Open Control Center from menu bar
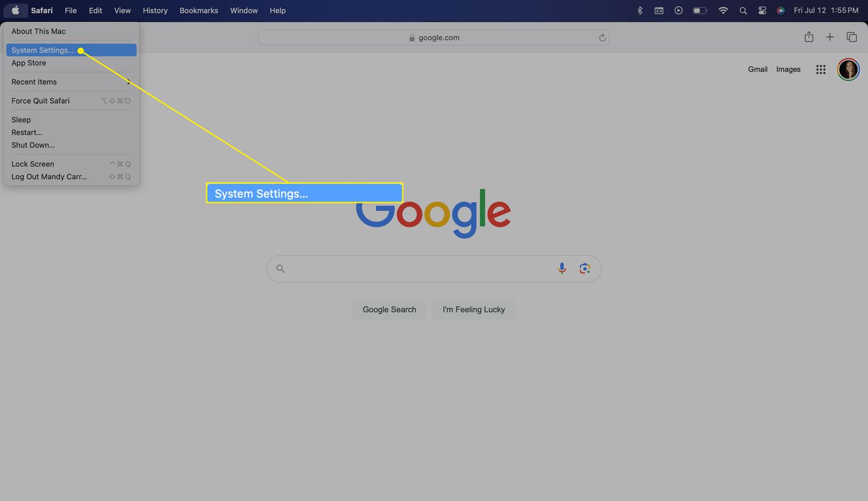Image resolution: width=868 pixels, height=501 pixels. (762, 10)
